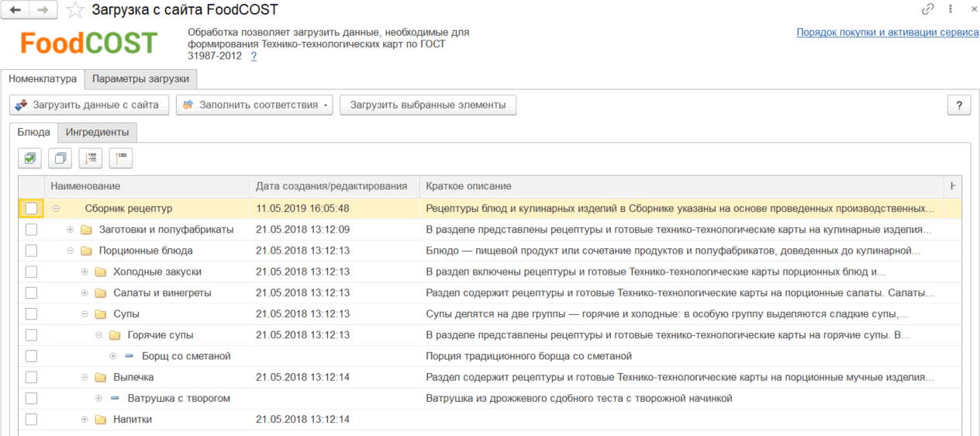This screenshot has width=980, height=436.
Task: Check the box for Сборник рецептур
Action: 31,209
